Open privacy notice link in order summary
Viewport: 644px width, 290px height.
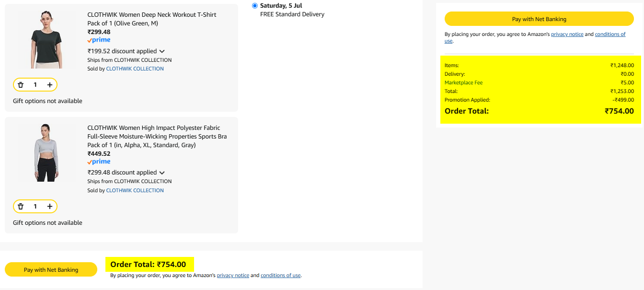pyautogui.click(x=567, y=35)
